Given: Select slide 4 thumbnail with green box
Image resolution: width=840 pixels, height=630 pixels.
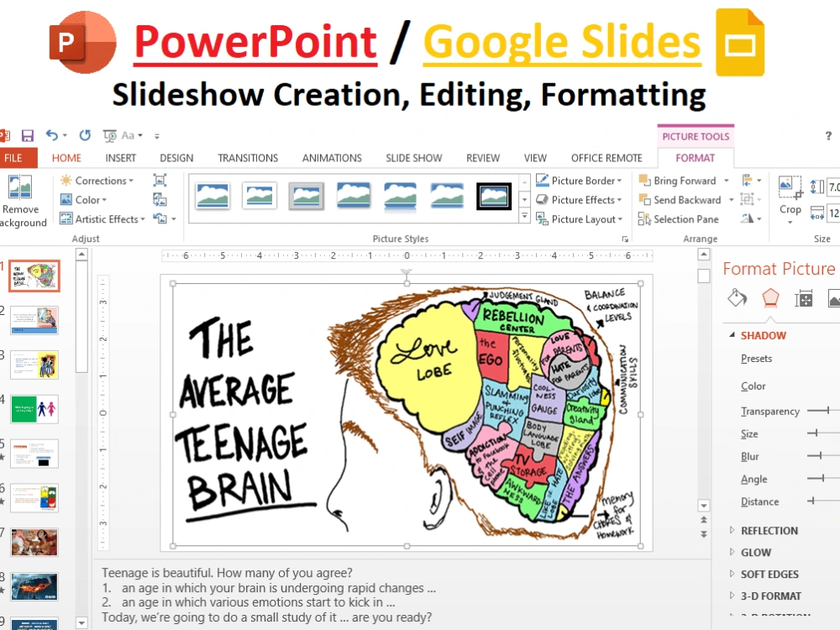Looking at the screenshot, I should point(34,410).
